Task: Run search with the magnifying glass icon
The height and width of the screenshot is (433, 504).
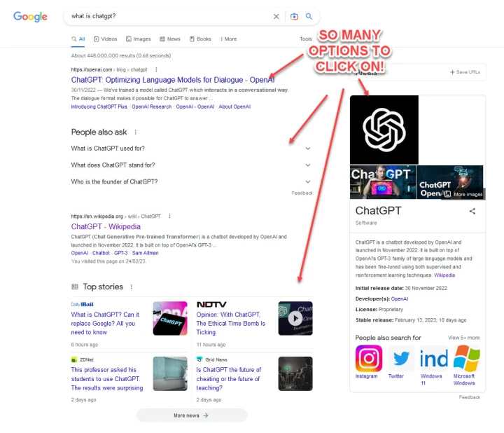Action: [309, 16]
